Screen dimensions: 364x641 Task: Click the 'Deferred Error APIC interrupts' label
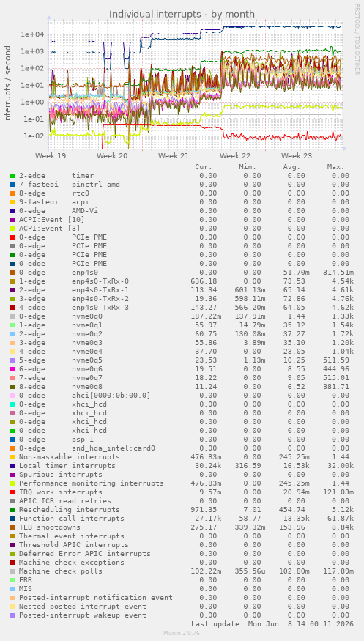click(84, 554)
